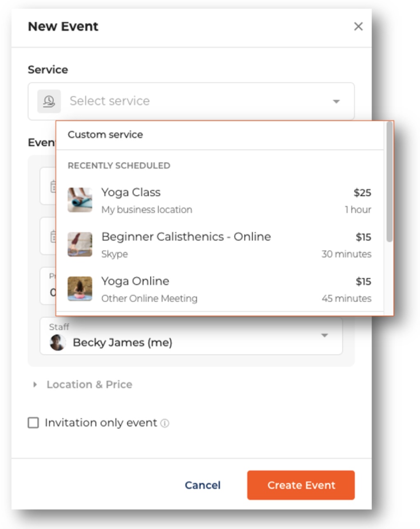Screen dimensions: 420x529
Task: Click the info icon beside Invitation only event
Action: (165, 423)
